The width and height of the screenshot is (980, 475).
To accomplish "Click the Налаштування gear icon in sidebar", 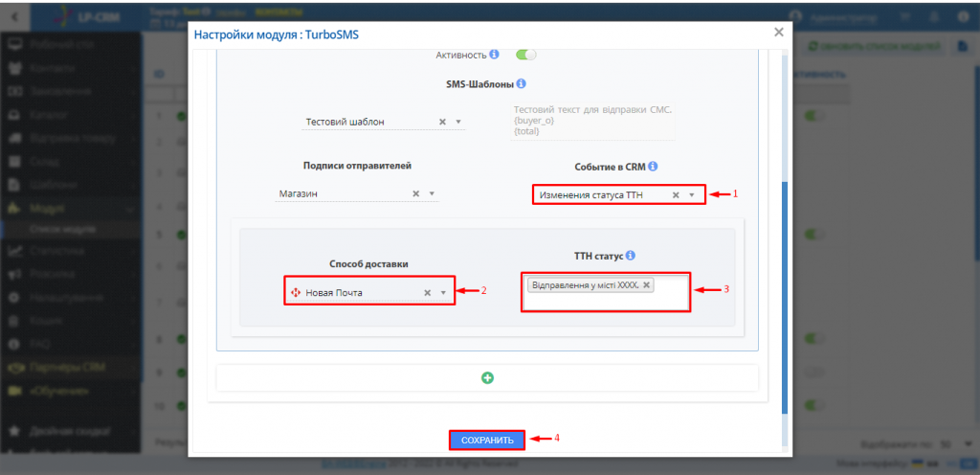I will [x=15, y=298].
